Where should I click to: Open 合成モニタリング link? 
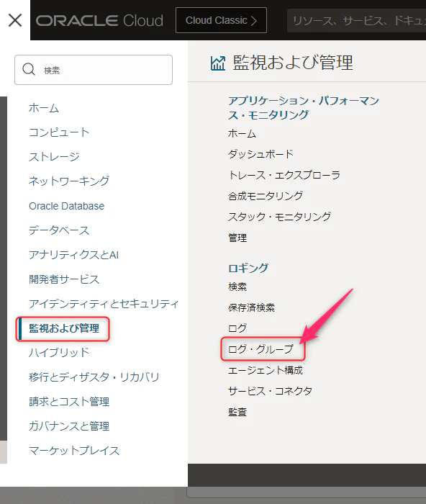click(x=266, y=196)
